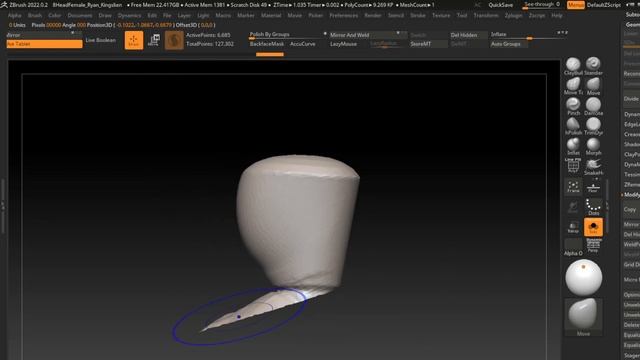Toggle the Persp perspective icon
640x360 pixels.
593,246
